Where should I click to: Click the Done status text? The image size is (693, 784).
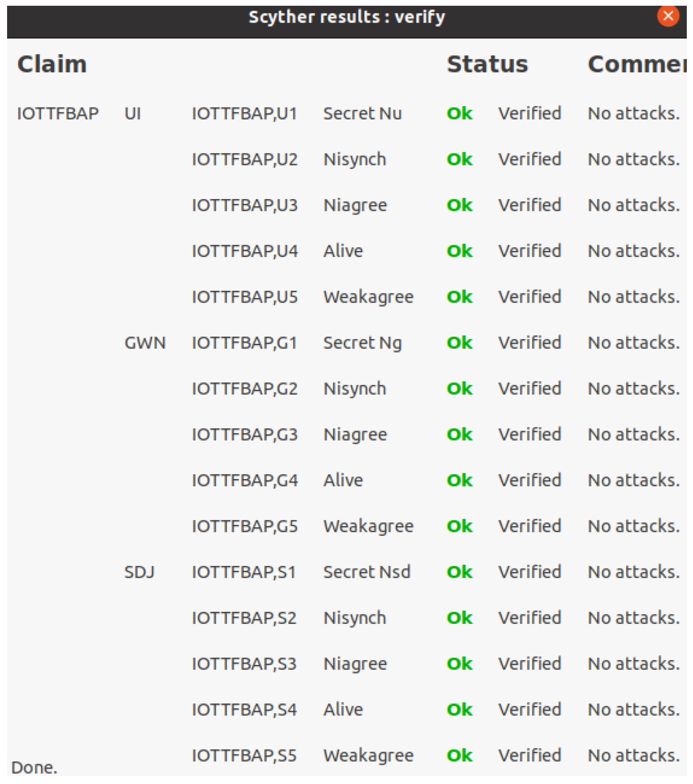tap(34, 768)
